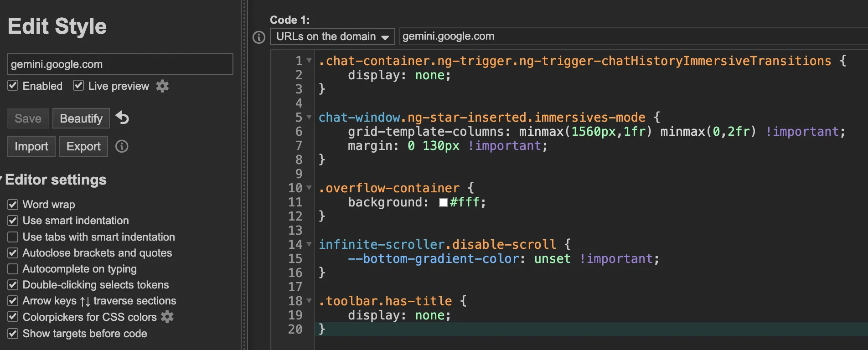The width and height of the screenshot is (868, 350).
Task: Toggle the Word wrap checkbox
Action: pos(13,205)
